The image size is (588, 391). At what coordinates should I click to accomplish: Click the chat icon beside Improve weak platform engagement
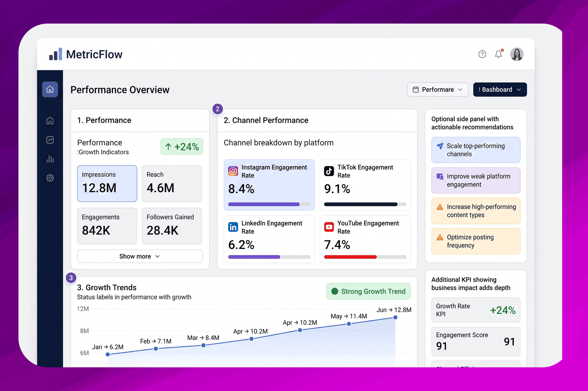[440, 176]
